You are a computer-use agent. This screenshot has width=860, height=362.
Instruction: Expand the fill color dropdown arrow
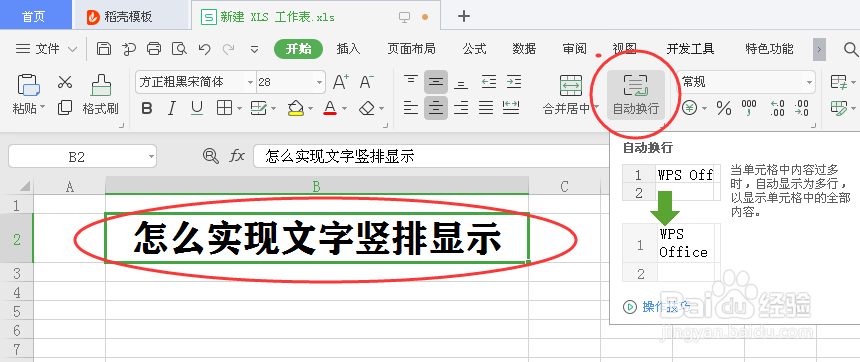pyautogui.click(x=310, y=109)
